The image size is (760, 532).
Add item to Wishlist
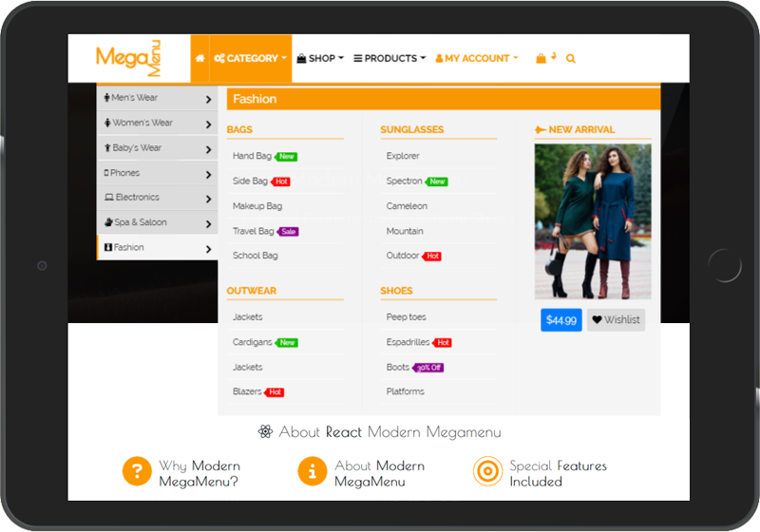click(x=616, y=320)
